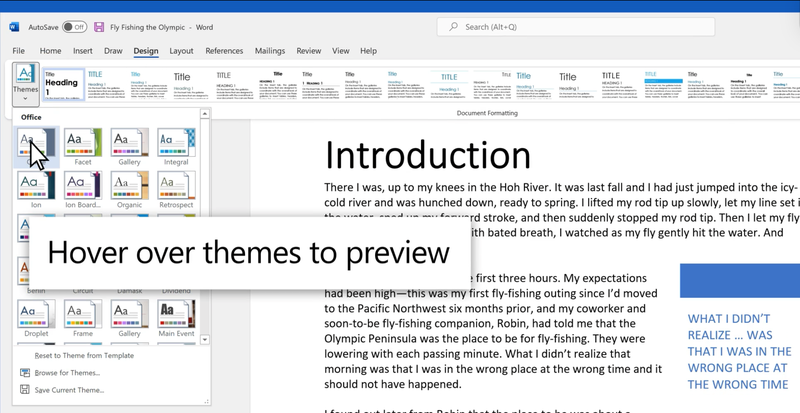The width and height of the screenshot is (800, 413).
Task: Switch to the References tab
Action: click(x=224, y=51)
